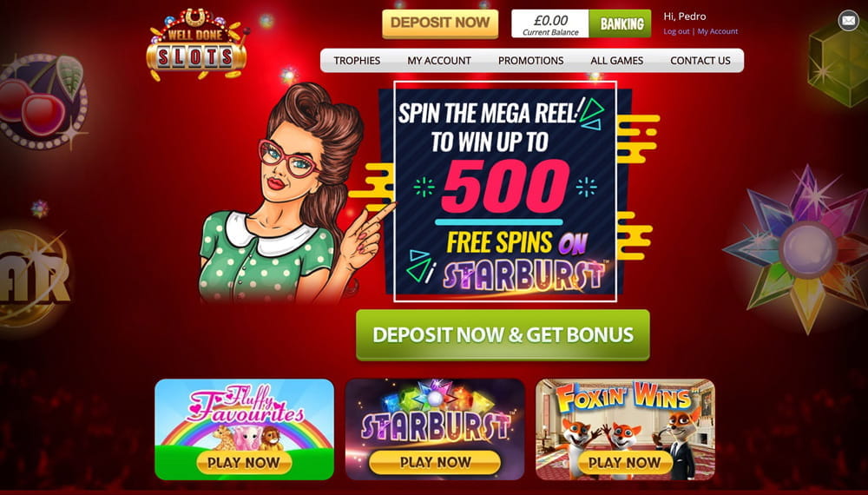Open the Foxin' Wins game title artwork
Screen dimensions: 868x495
pos(624,399)
